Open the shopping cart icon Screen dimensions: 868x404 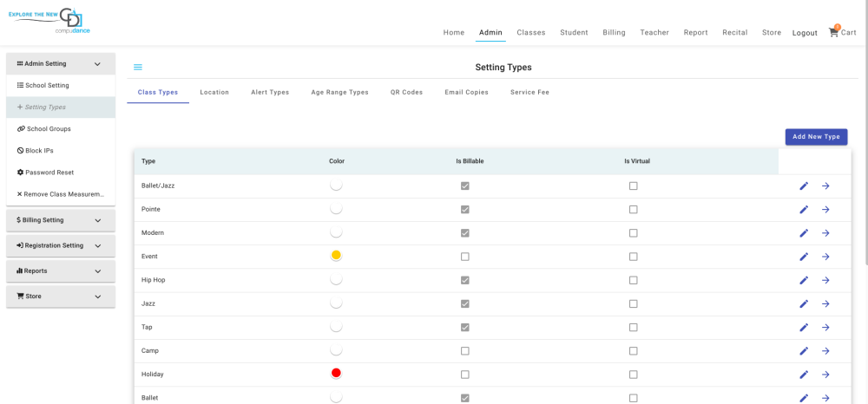(x=834, y=32)
